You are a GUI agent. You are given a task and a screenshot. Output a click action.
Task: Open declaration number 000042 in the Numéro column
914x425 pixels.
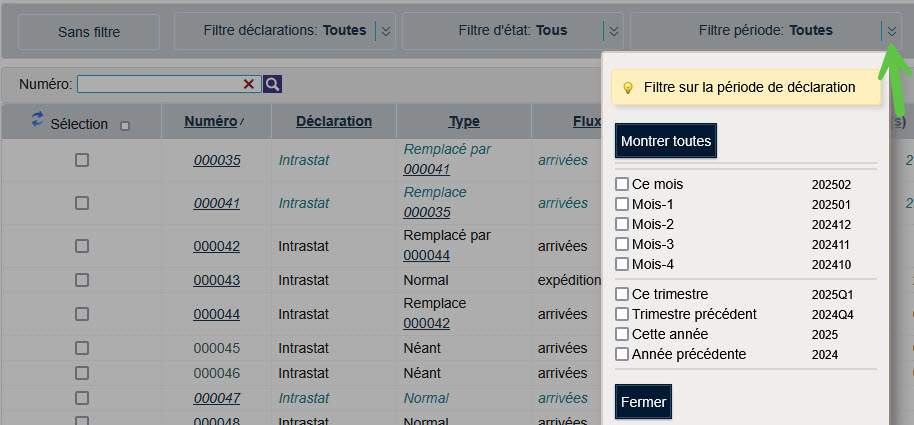point(217,247)
